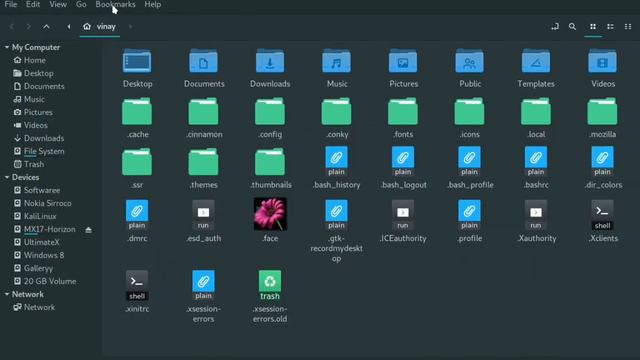Collapse the Devices section
The height and width of the screenshot is (360, 640).
tap(7, 177)
